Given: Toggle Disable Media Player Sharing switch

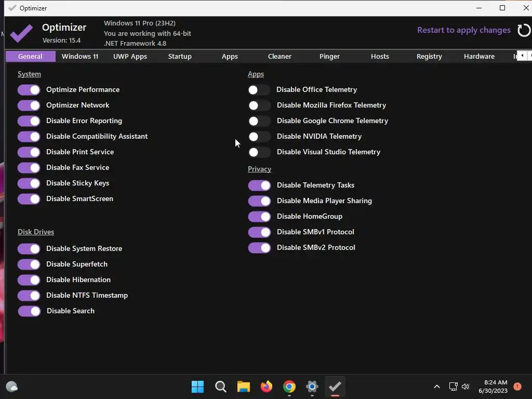Looking at the screenshot, I should pos(259,201).
